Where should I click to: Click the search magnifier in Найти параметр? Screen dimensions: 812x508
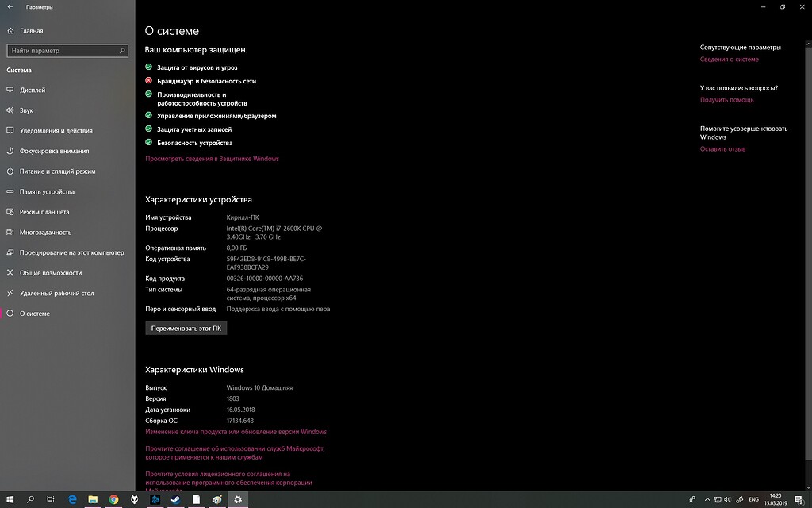click(122, 51)
